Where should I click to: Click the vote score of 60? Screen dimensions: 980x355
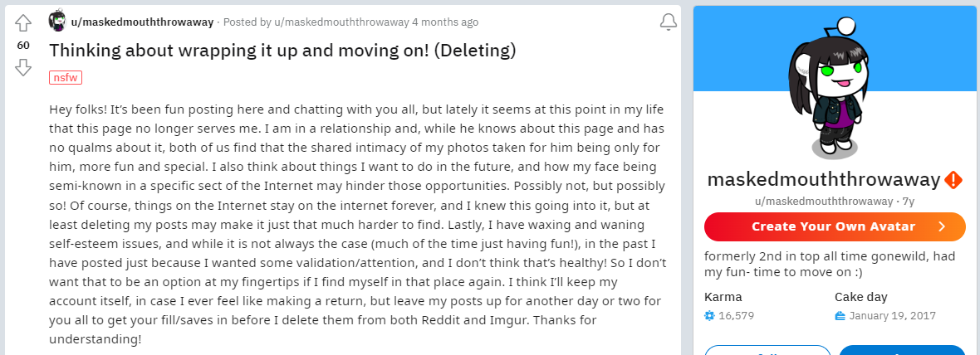(x=23, y=45)
